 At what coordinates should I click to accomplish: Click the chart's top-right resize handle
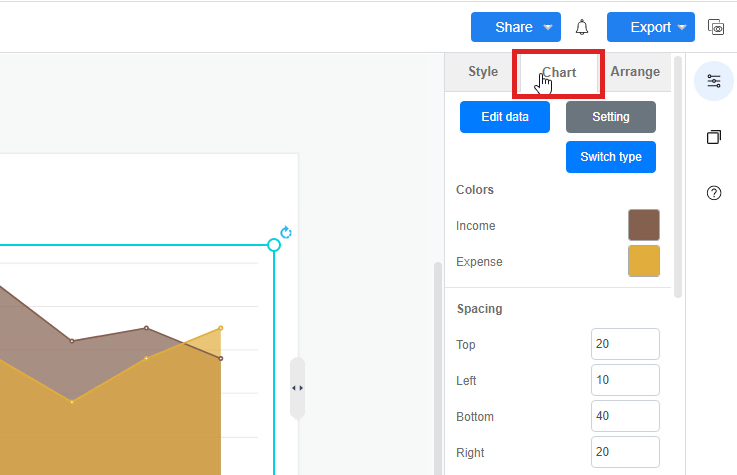[274, 245]
